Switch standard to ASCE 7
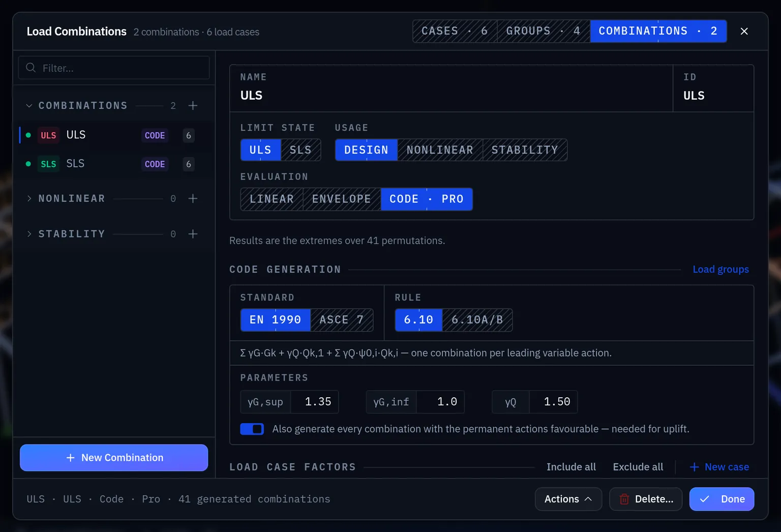Viewport: 781px width, 532px height. coord(342,320)
